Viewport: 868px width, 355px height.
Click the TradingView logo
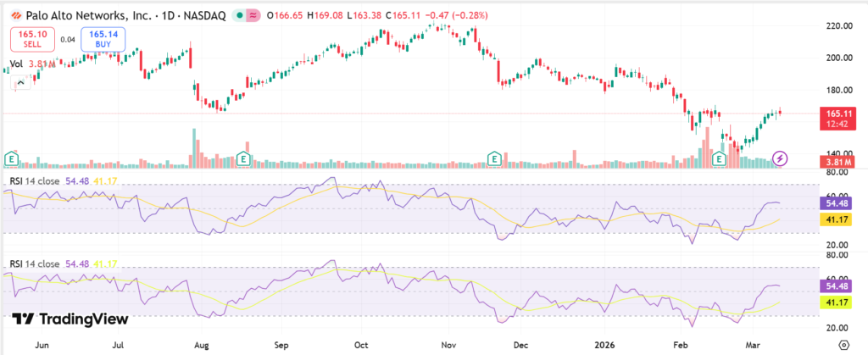(70, 319)
